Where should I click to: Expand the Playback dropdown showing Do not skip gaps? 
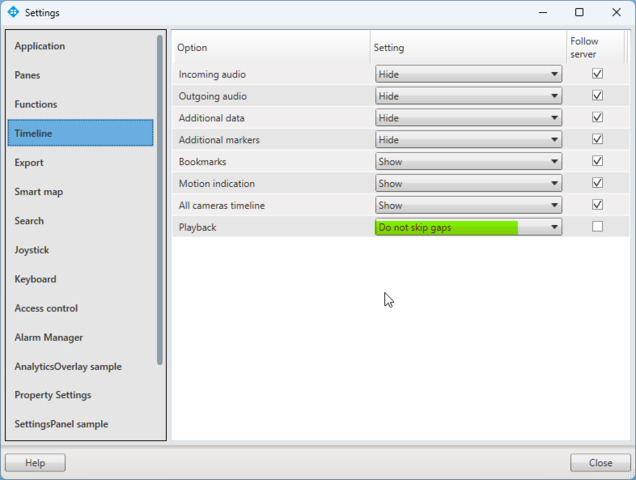468,227
